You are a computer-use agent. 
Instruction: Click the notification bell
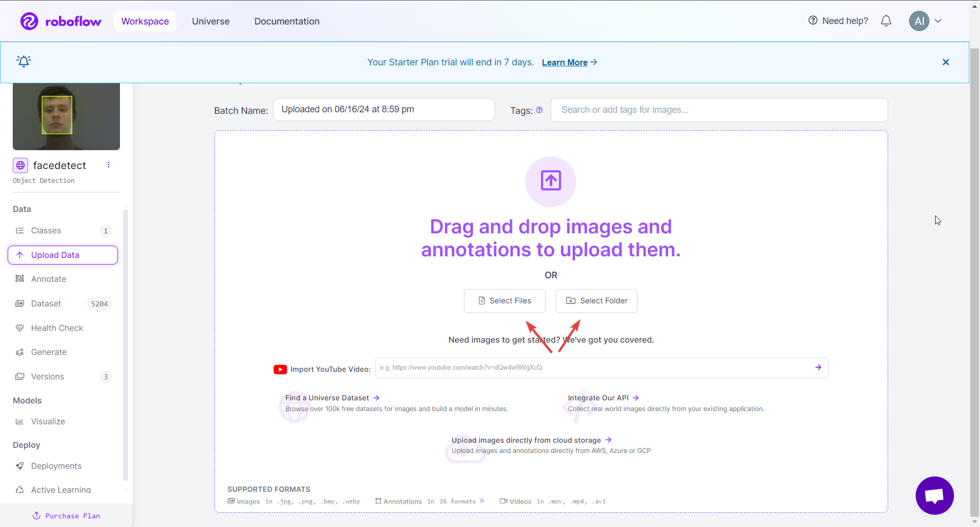(x=886, y=21)
